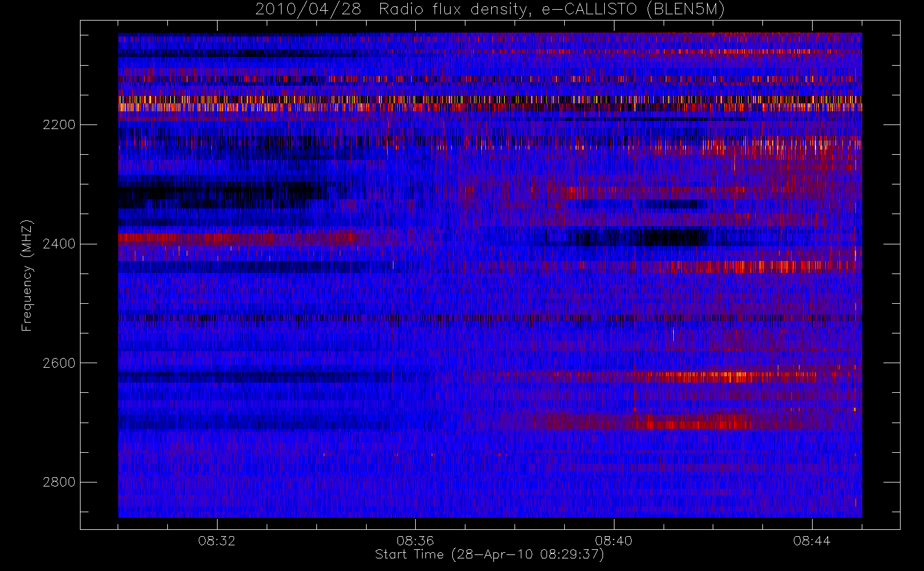Click the plot title '2010/04/28 Radio flux density, e-CALLISTO (BLEN5M)'
This screenshot has width=924, height=571.
(x=490, y=10)
